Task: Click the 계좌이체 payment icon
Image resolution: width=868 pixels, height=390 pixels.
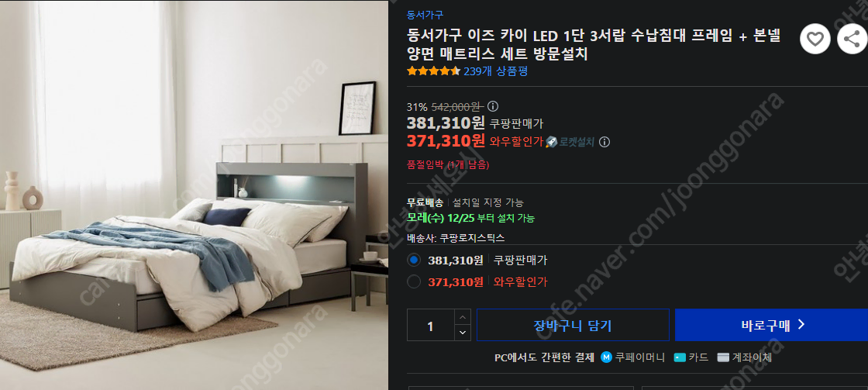Action: [723, 357]
